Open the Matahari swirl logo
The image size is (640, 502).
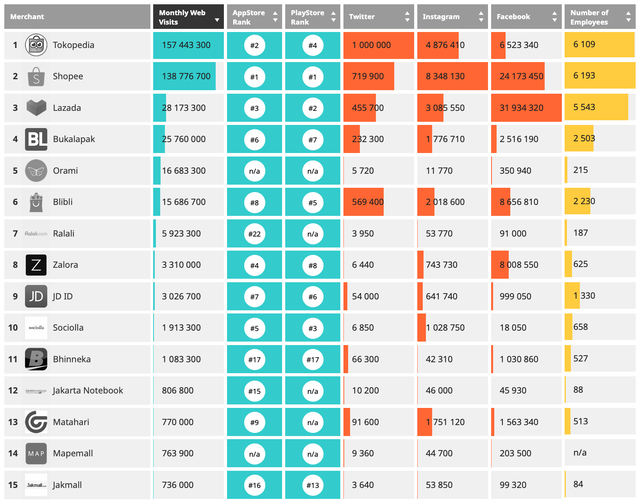click(36, 422)
